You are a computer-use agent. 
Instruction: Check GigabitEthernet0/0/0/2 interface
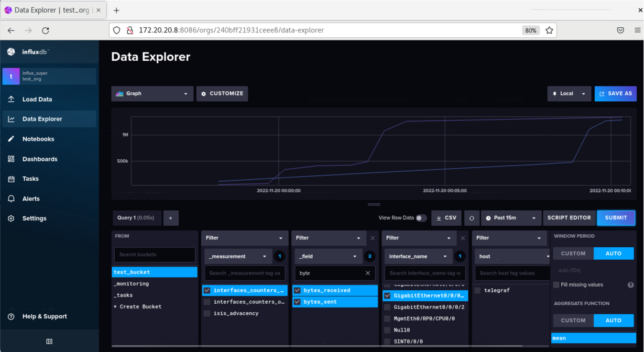pyautogui.click(x=387, y=307)
